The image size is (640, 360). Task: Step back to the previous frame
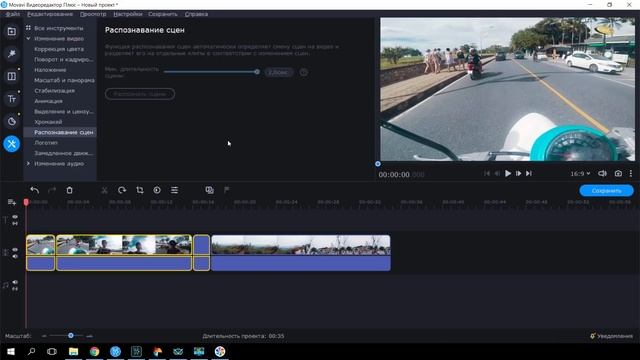click(x=497, y=173)
